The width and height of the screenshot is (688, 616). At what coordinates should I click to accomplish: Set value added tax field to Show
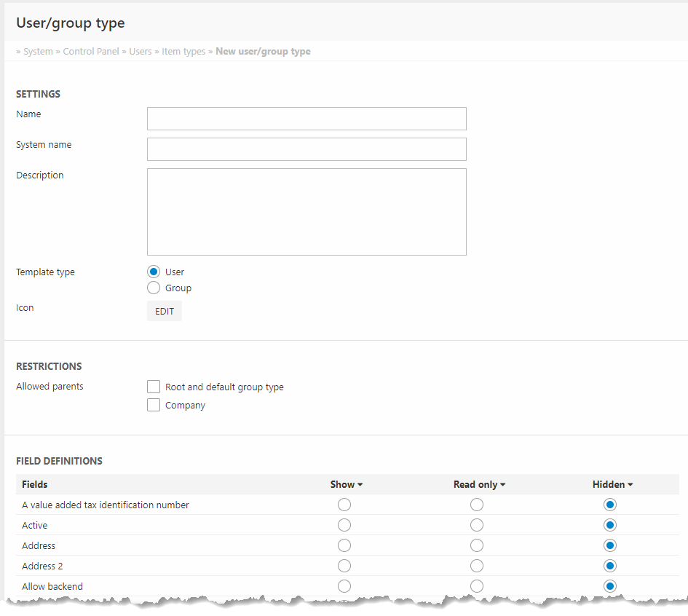(x=344, y=505)
